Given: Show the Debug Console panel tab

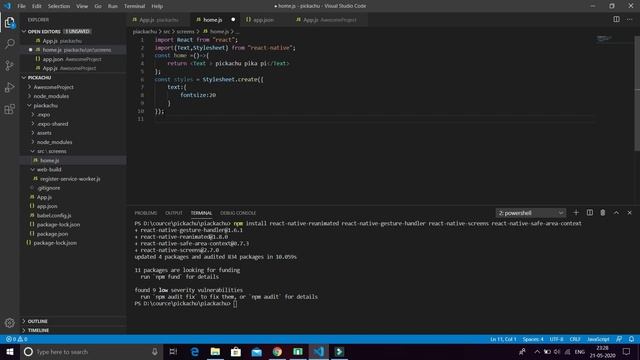Looking at the screenshot, I should (x=238, y=213).
